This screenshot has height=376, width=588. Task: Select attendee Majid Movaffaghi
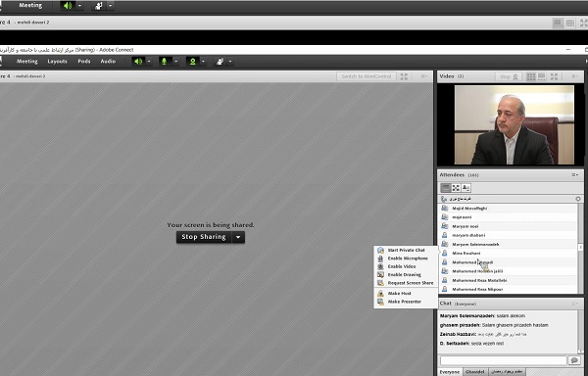click(x=508, y=209)
